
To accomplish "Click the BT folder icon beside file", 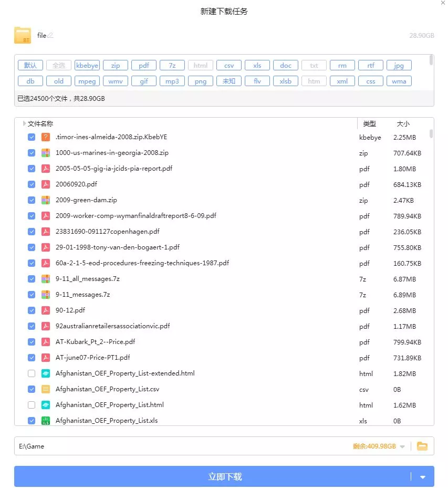I will (x=23, y=36).
